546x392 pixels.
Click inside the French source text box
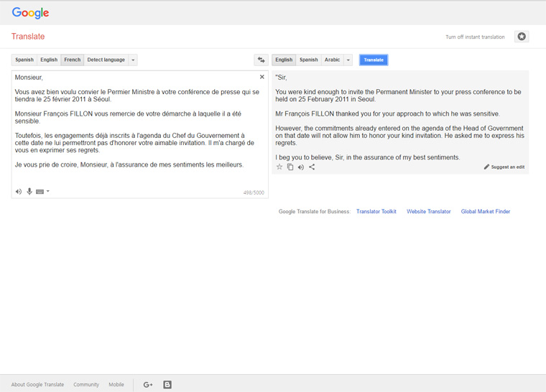tap(140, 134)
